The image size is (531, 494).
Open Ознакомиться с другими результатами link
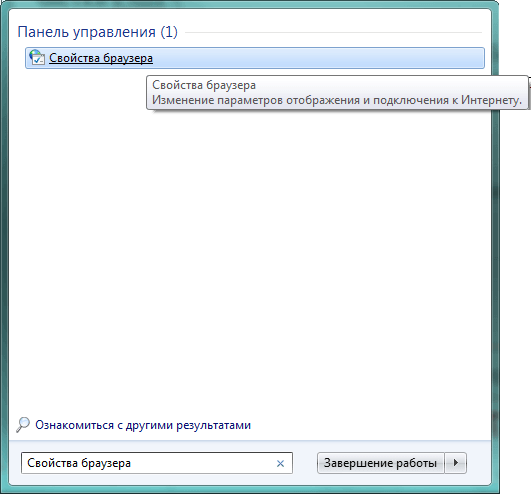[x=143, y=425]
